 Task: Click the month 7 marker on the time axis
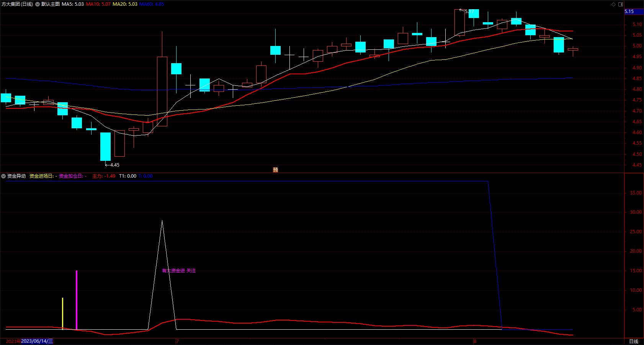[177, 341]
